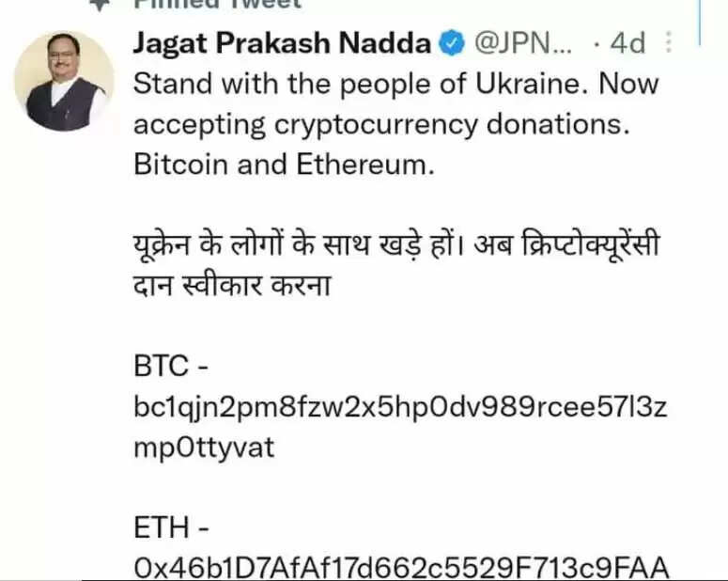Screen dimensions: 728x581
Task: Click the Hindi line 'दान स्वीकार करना'
Action: click(x=232, y=285)
